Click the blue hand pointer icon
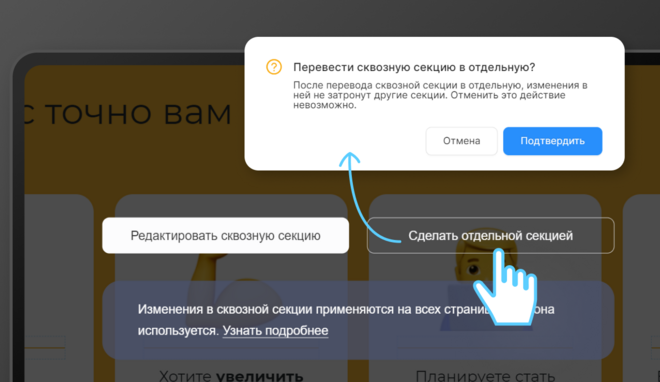660x382 pixels. coord(505,287)
